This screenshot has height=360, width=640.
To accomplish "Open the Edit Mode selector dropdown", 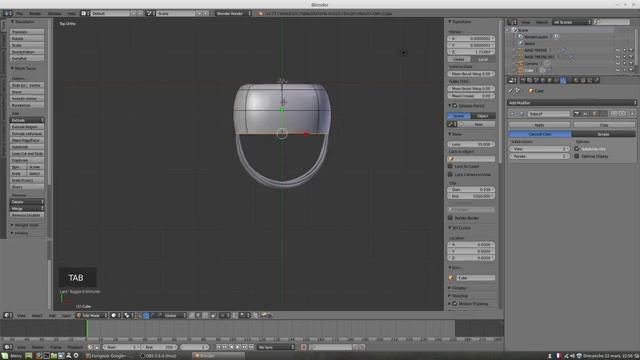I will pos(91,315).
